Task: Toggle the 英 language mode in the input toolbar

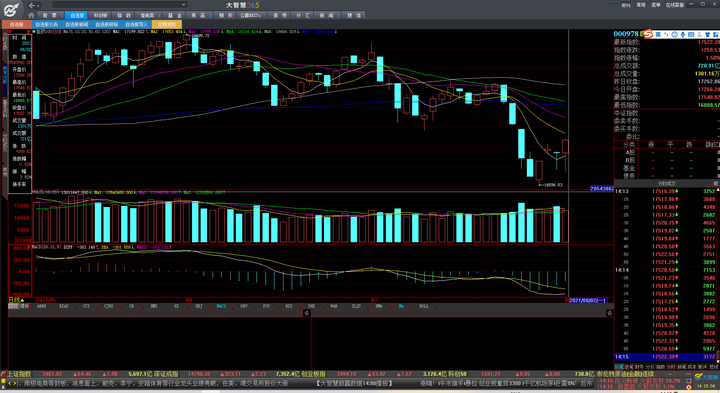Action: (658, 34)
